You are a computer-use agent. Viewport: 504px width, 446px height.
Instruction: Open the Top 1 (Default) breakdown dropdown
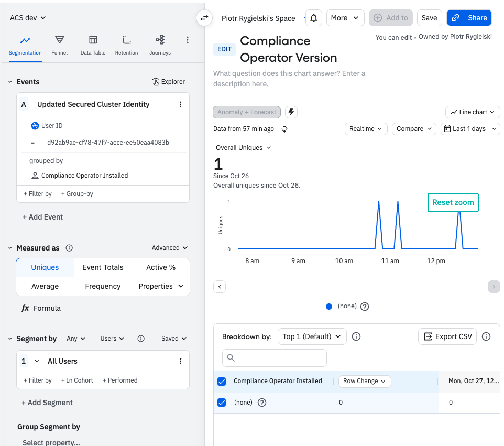click(312, 336)
